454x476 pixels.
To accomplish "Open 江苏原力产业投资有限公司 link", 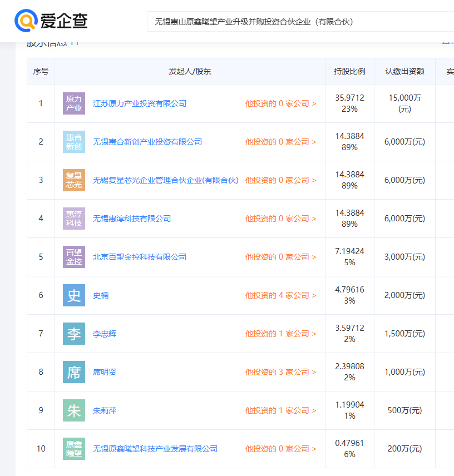I will tap(140, 103).
